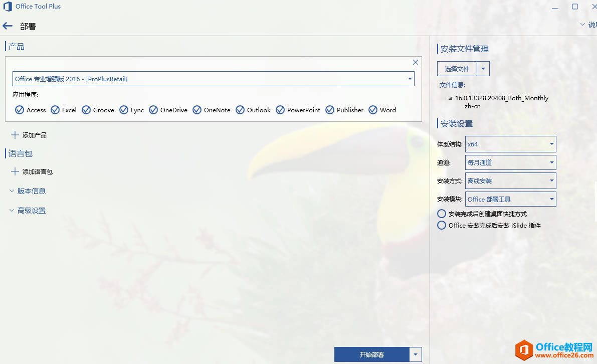597x364 pixels.
Task: Uncheck the Excel application
Action: pos(55,110)
